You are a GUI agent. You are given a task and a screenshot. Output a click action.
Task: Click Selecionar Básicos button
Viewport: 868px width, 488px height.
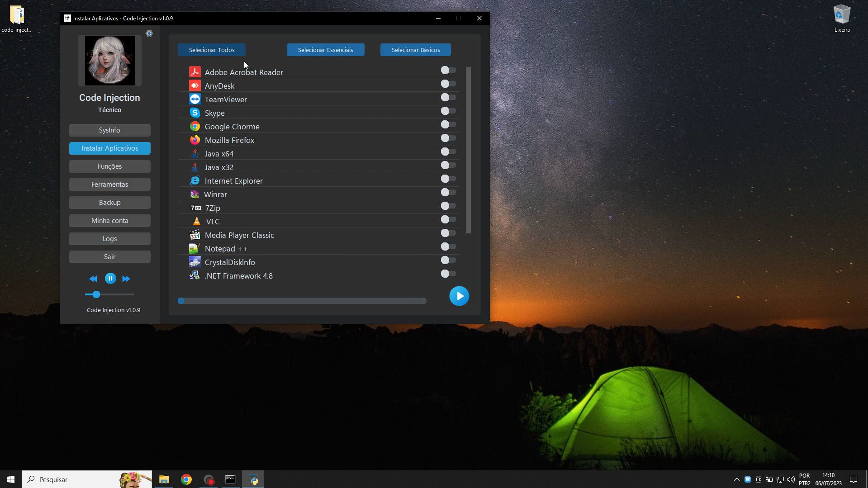pyautogui.click(x=416, y=50)
